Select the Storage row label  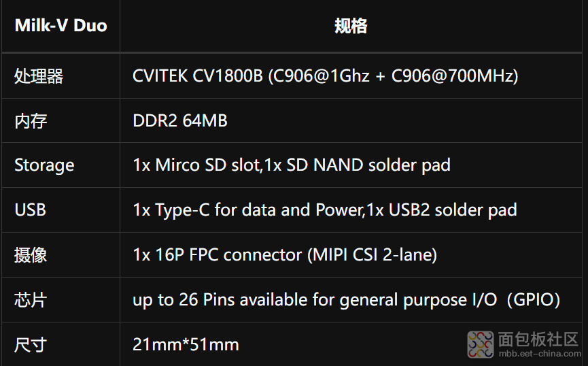point(44,165)
